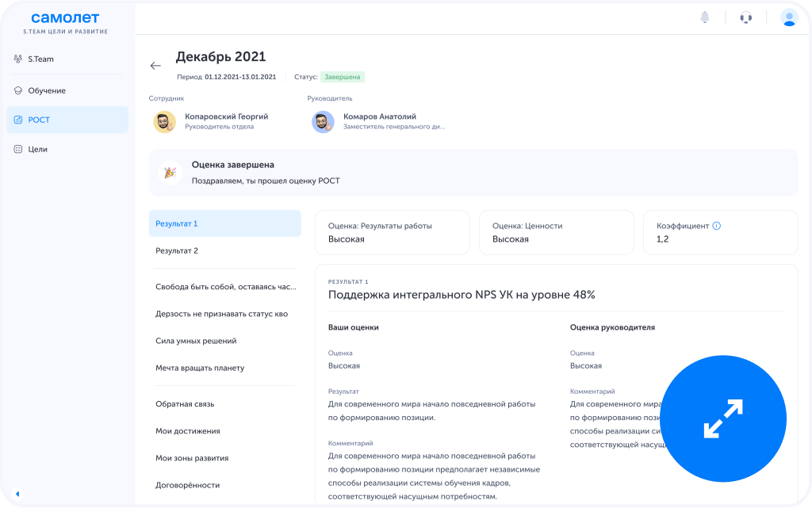Click the blue expand fullscreen button
The height and width of the screenshot is (508, 812).
point(722,418)
